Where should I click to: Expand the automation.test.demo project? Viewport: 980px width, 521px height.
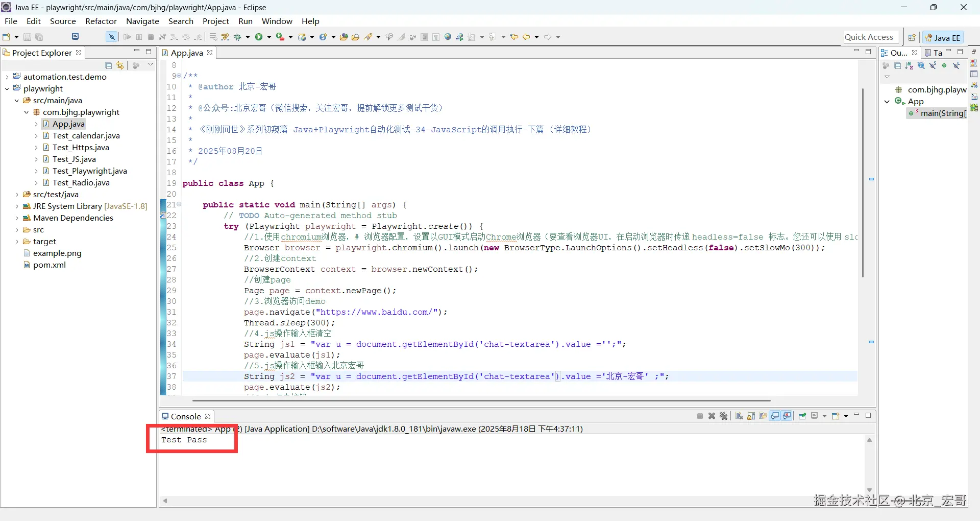point(7,77)
